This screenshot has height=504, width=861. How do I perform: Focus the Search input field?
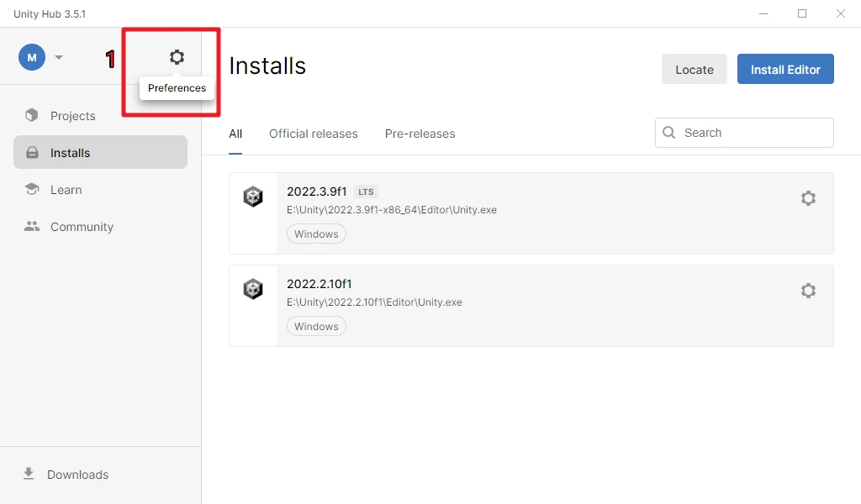[744, 133]
